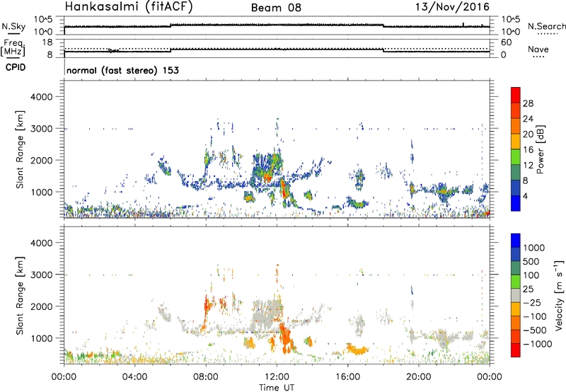Click the velocity panel Slant Range [km] label

(x=20, y=295)
